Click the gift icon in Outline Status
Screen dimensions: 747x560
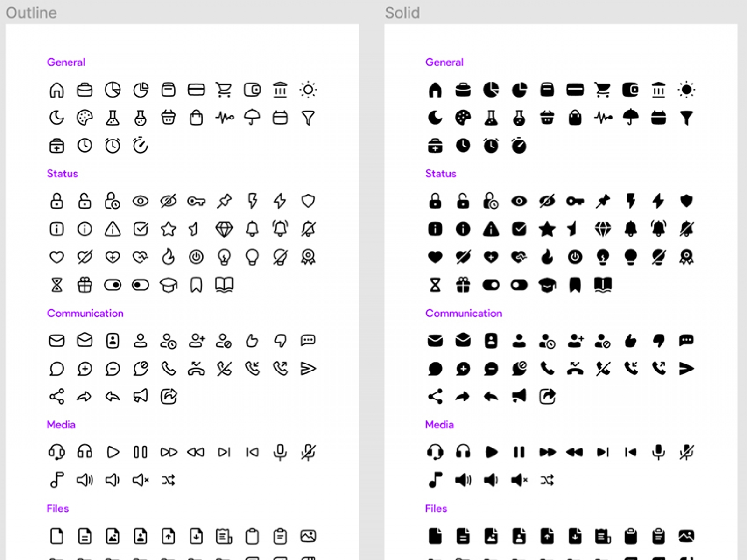pyautogui.click(x=85, y=284)
